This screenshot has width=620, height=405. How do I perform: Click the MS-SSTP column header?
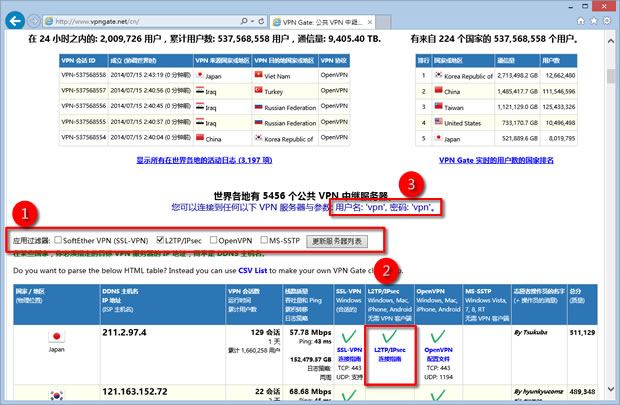pos(487,305)
